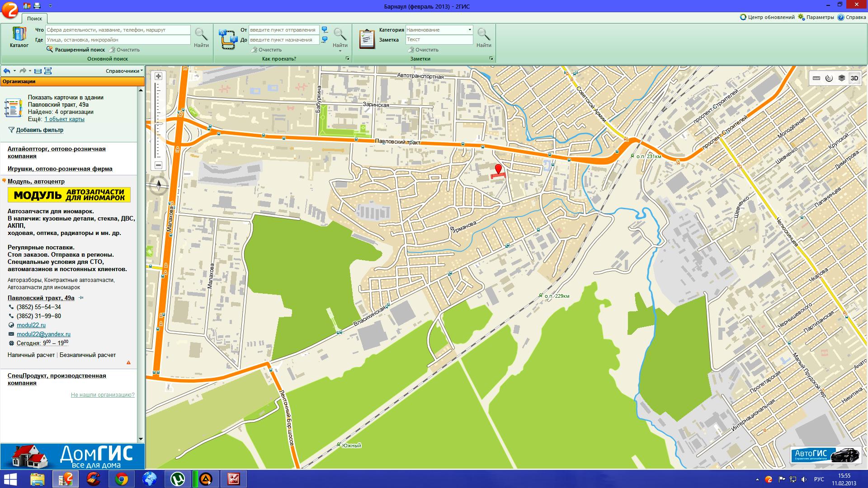The image size is (868, 488).
Task: Open the Параметры menu item
Action: [x=816, y=17]
